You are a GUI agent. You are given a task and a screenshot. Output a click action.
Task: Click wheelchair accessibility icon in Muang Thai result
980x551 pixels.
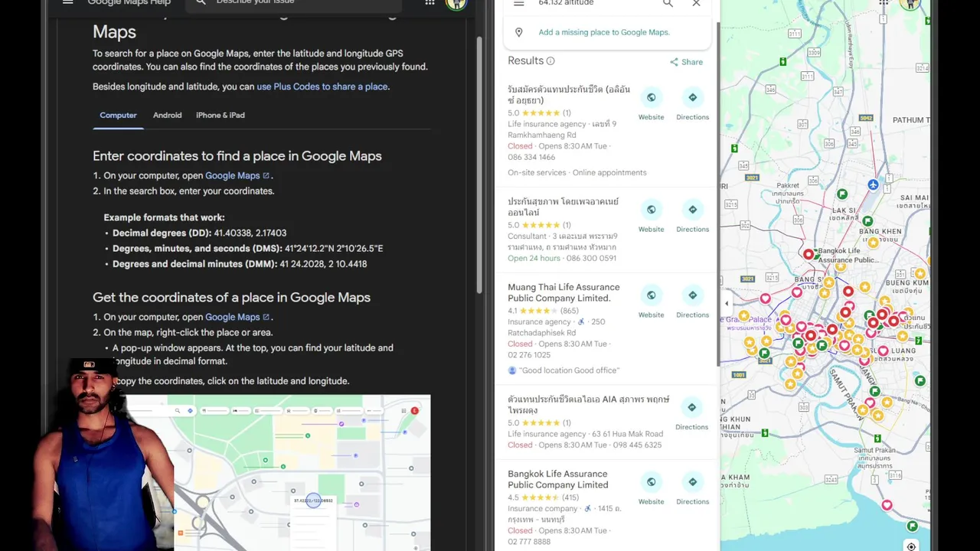coord(581,322)
